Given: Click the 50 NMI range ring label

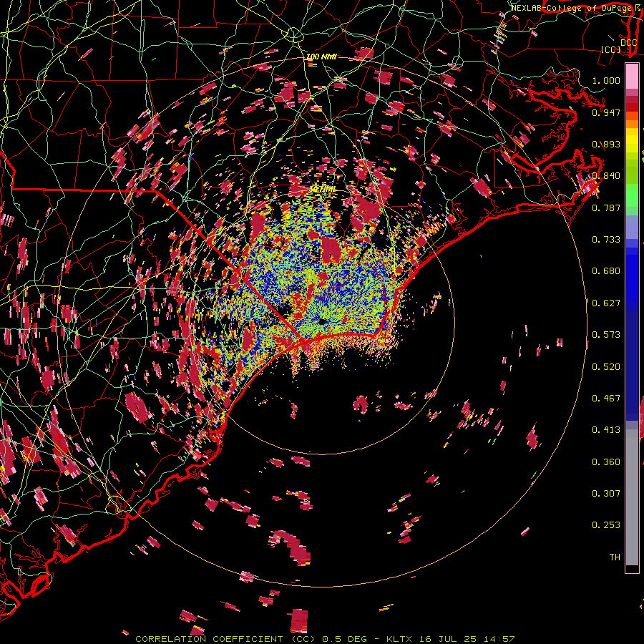Looking at the screenshot, I should click(x=323, y=190).
